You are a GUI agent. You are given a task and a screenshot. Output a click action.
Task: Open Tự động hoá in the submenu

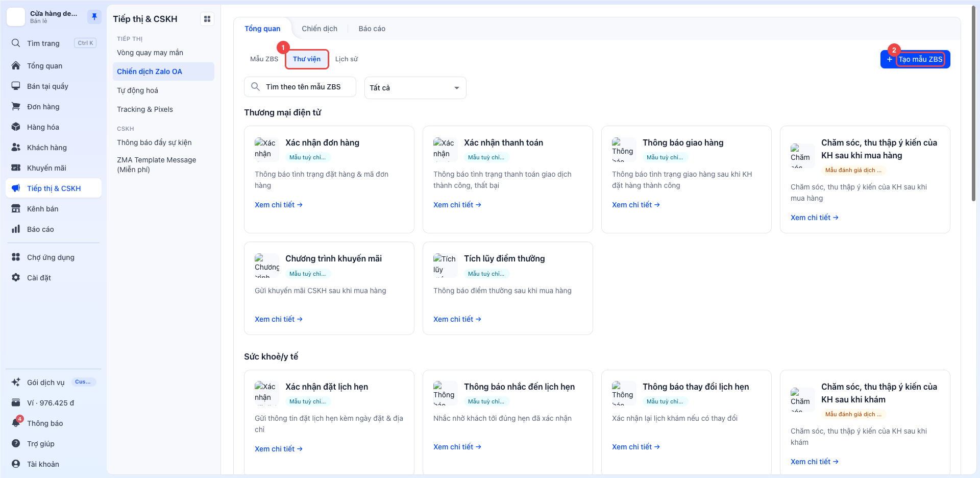click(137, 90)
